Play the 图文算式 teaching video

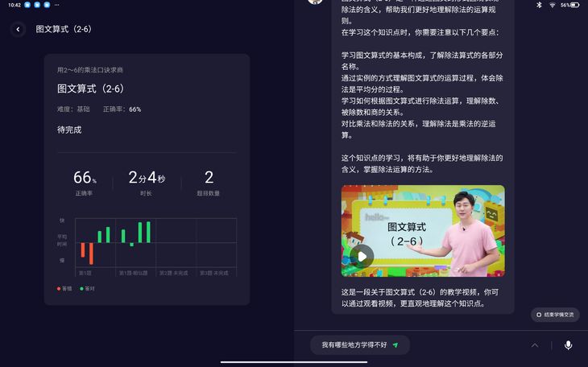(x=362, y=256)
